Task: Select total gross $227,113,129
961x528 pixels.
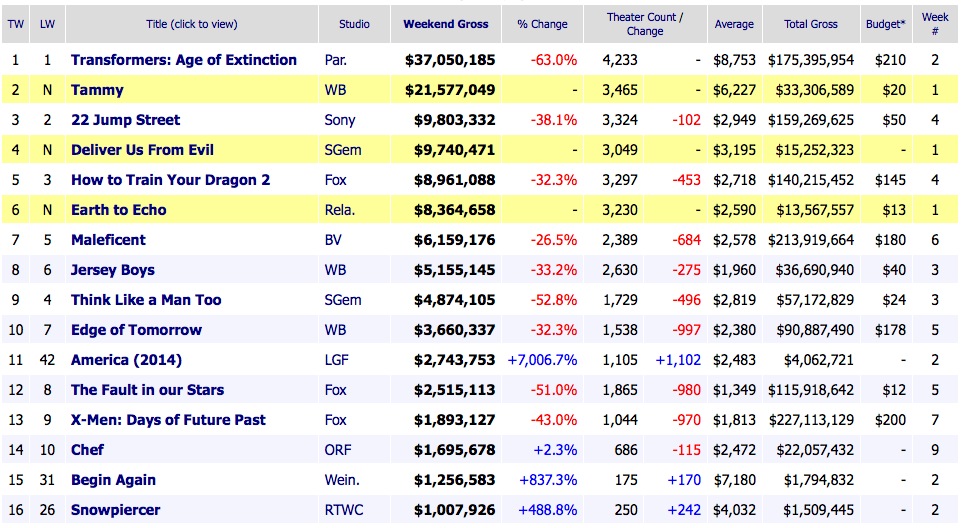Action: point(811,420)
